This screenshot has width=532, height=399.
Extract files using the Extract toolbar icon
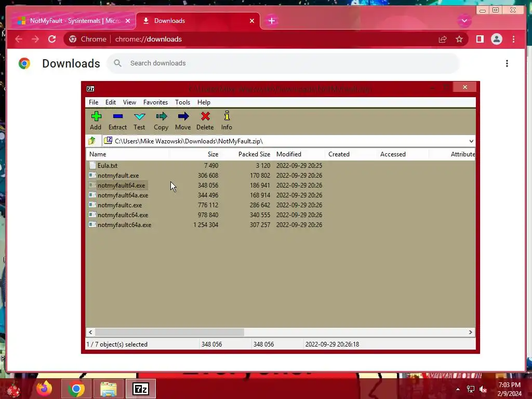coord(117,121)
